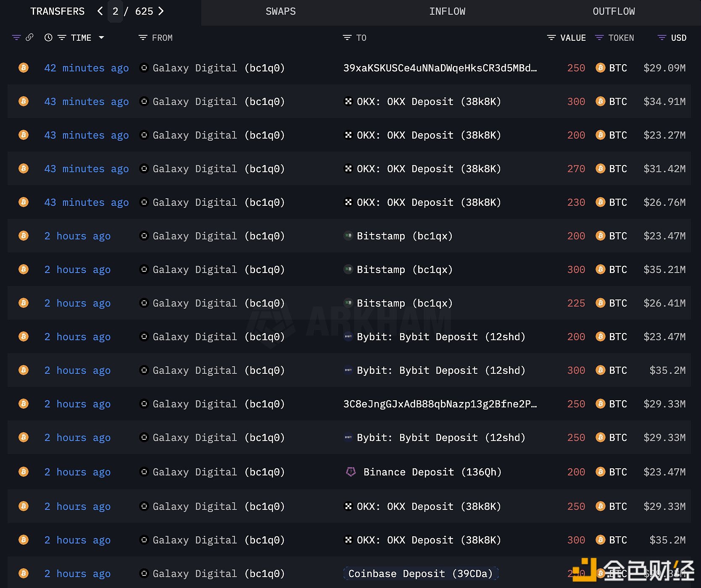The height and width of the screenshot is (588, 701).
Task: Click Bitstamp (bc1qx) in the 225 BTC row
Action: tap(404, 303)
